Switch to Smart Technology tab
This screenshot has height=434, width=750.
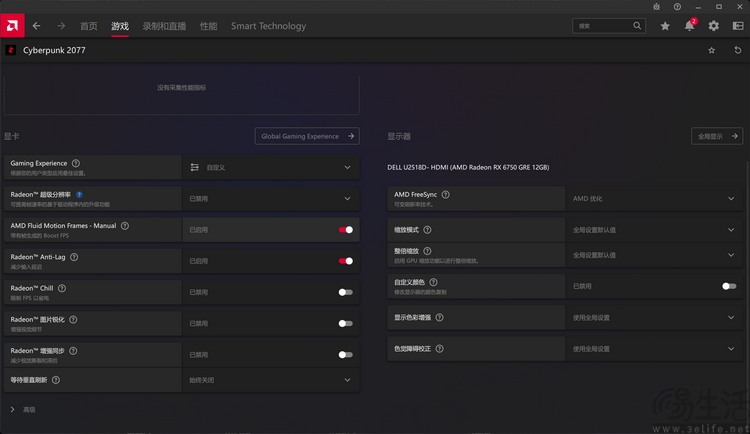point(268,26)
